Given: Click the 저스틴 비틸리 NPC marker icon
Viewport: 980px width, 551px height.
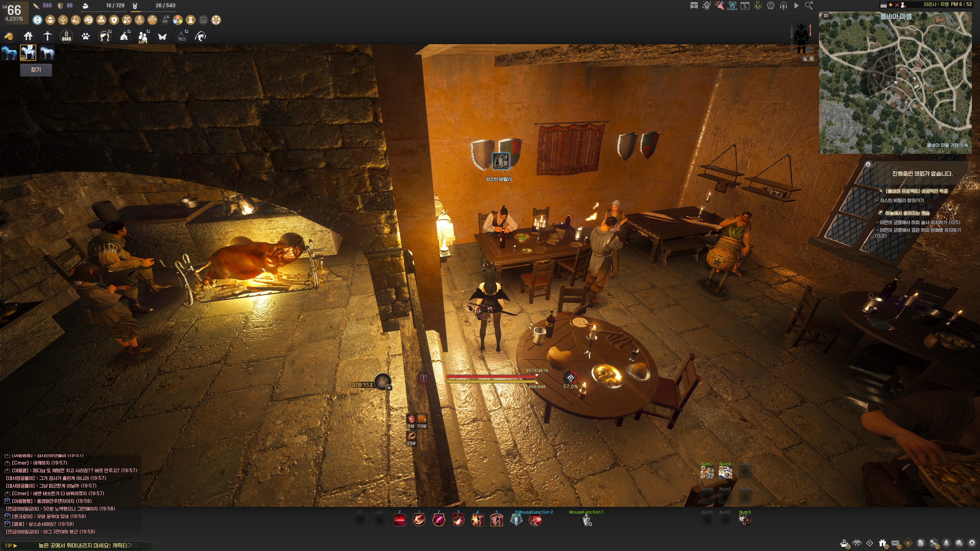Looking at the screenshot, I should pyautogui.click(x=501, y=161).
